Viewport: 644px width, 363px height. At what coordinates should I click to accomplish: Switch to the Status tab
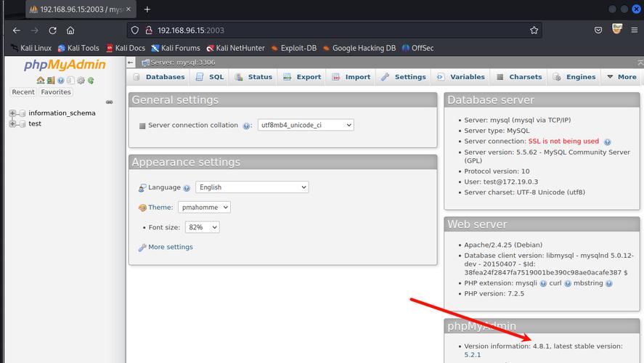coord(253,77)
